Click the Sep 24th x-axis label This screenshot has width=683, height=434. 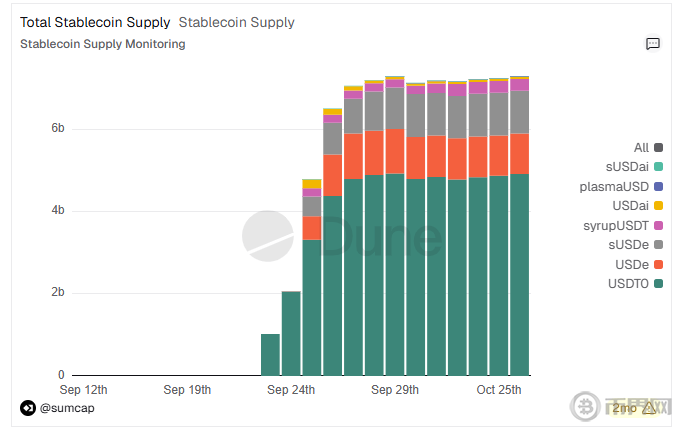tap(291, 389)
